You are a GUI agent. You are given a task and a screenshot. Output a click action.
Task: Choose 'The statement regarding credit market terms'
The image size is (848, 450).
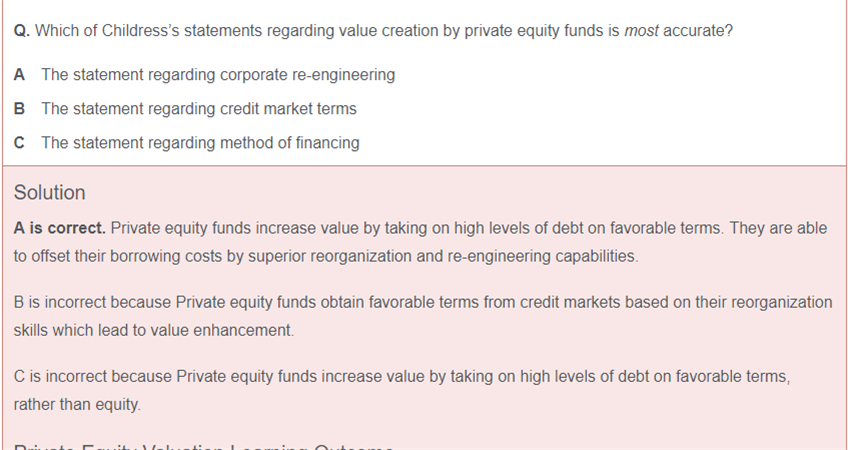199,109
